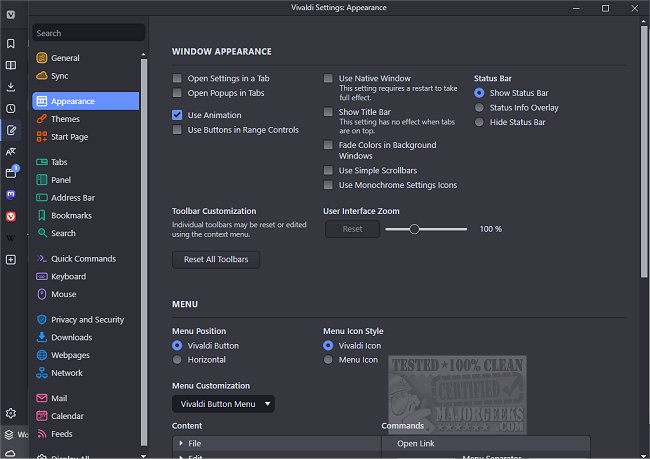The image size is (650, 459).
Task: Click the settings gear icon in sidebar
Action: coord(11,413)
